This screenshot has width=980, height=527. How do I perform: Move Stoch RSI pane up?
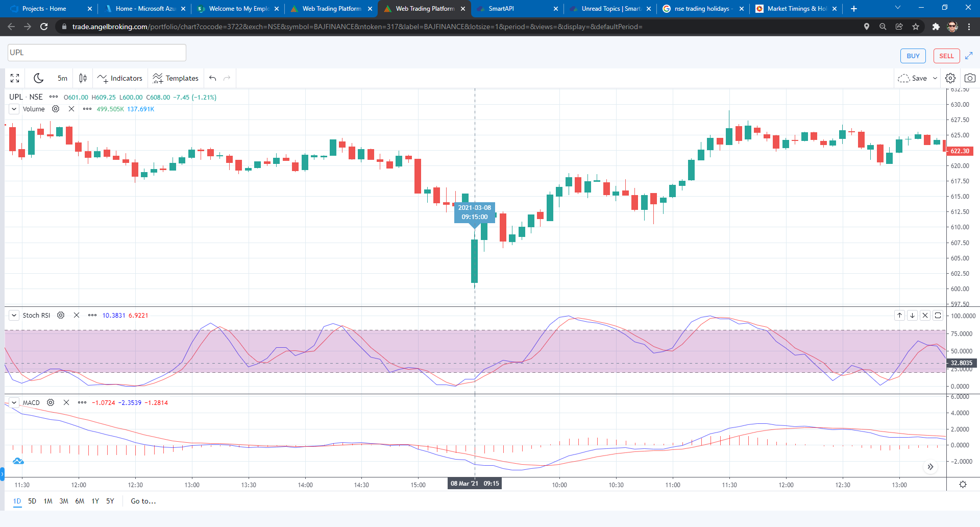point(900,315)
